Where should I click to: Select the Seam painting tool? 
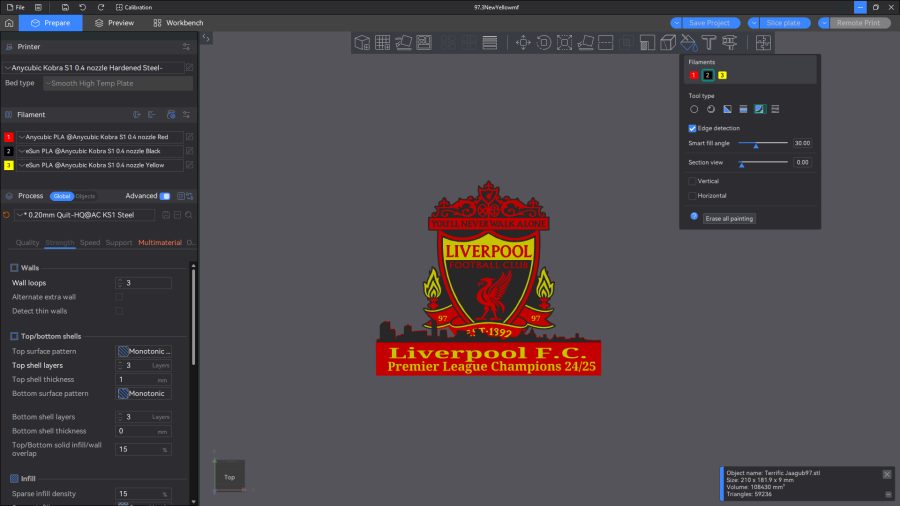click(668, 42)
